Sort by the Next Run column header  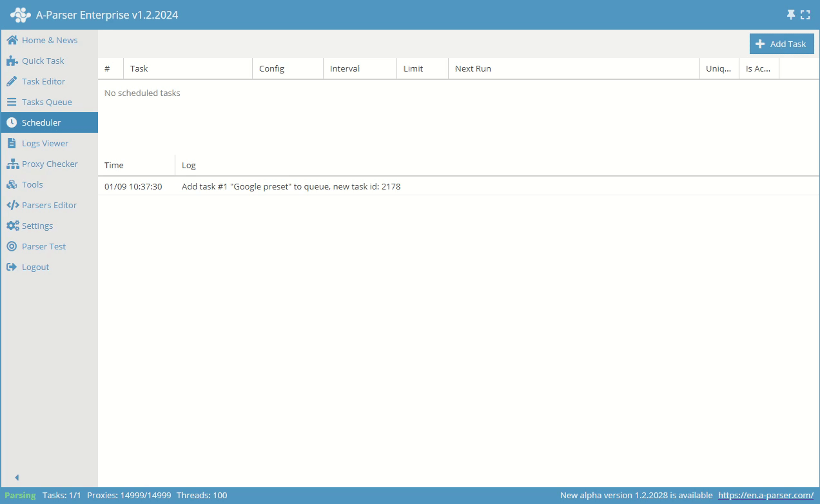pos(473,68)
